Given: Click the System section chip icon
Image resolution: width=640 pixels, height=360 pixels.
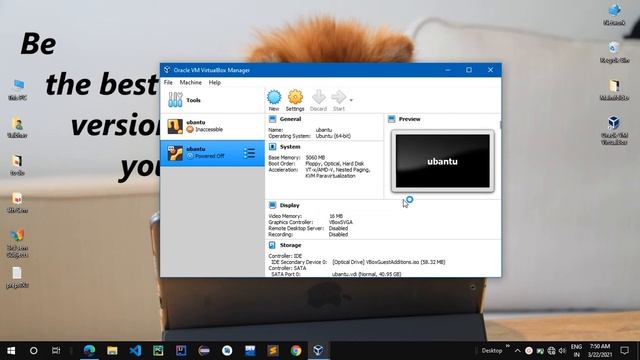Looking at the screenshot, I should click(x=273, y=147).
